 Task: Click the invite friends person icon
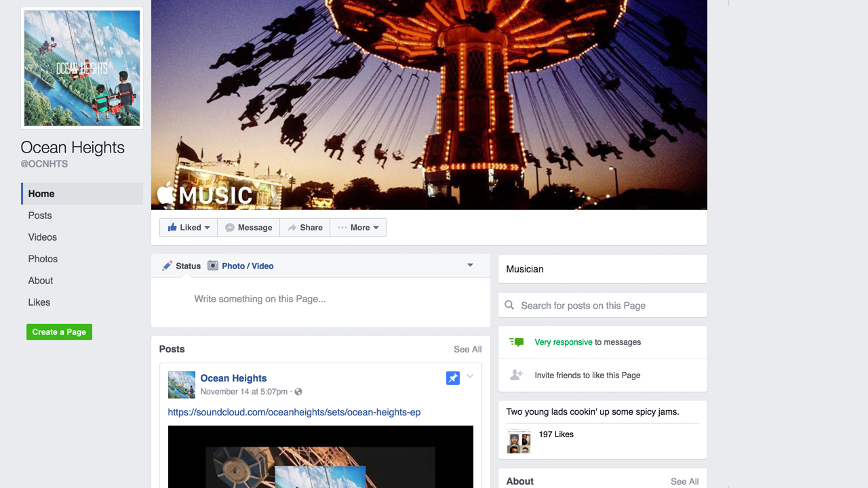(x=517, y=375)
